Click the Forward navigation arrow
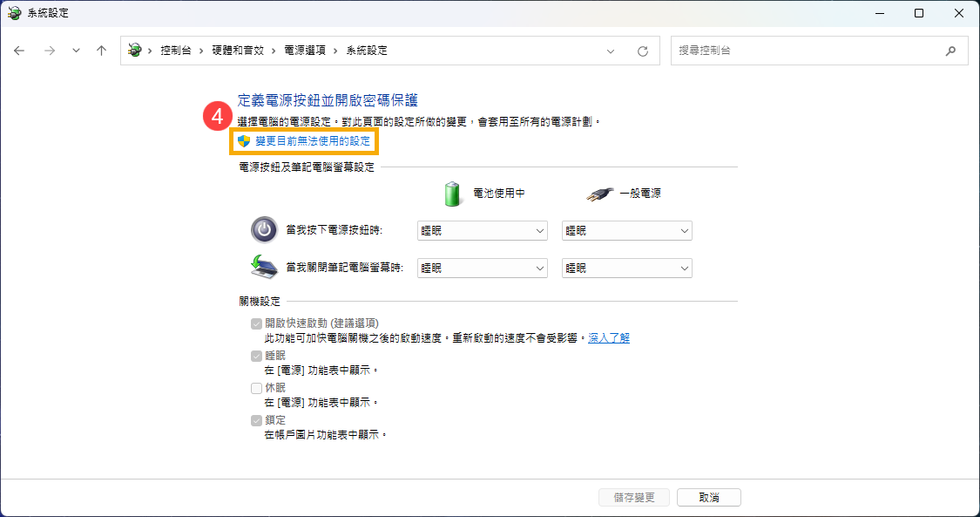980x517 pixels. coord(50,51)
